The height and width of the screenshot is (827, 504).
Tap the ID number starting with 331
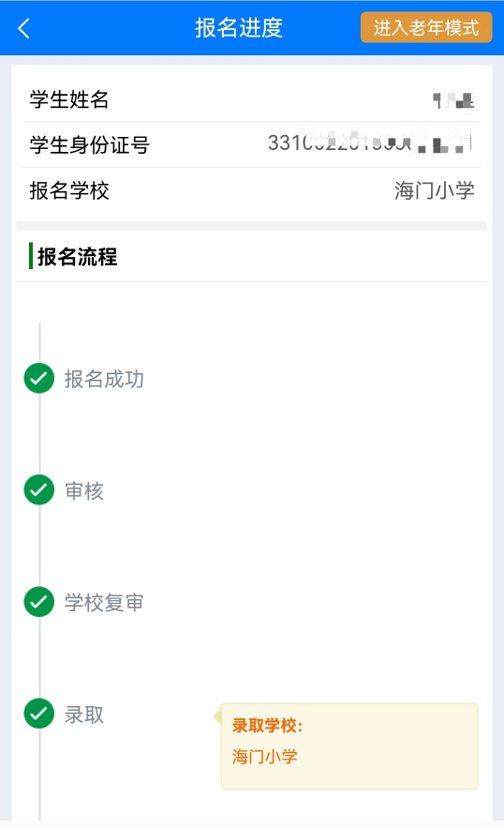pyautogui.click(x=369, y=143)
